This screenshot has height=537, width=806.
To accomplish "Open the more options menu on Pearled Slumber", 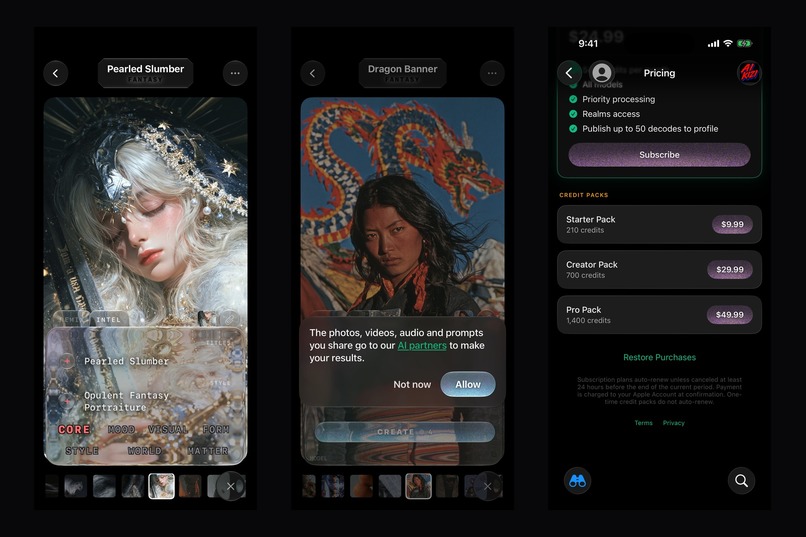I will coord(235,73).
